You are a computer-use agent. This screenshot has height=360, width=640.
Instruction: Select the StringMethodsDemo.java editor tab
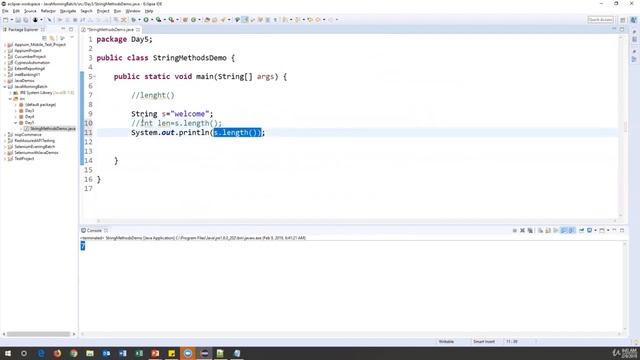tap(110, 30)
